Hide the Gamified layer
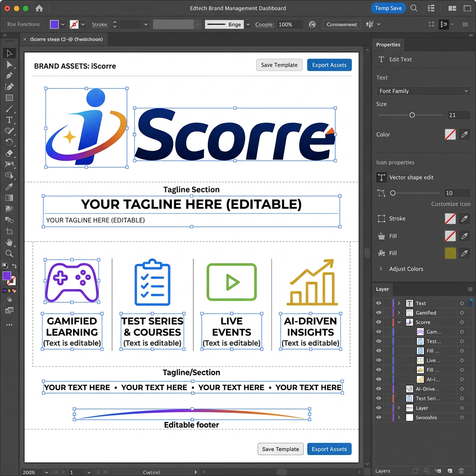 tap(378, 313)
